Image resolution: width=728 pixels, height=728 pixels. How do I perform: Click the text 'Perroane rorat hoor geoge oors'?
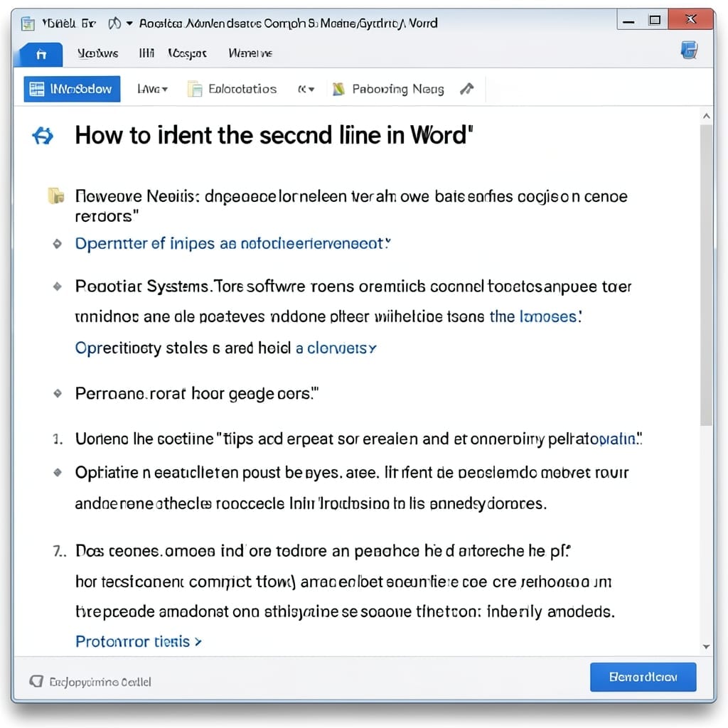[x=197, y=394]
